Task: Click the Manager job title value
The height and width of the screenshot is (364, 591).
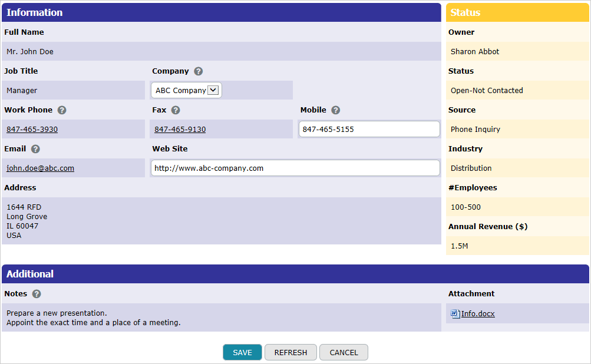Action: 22,91
